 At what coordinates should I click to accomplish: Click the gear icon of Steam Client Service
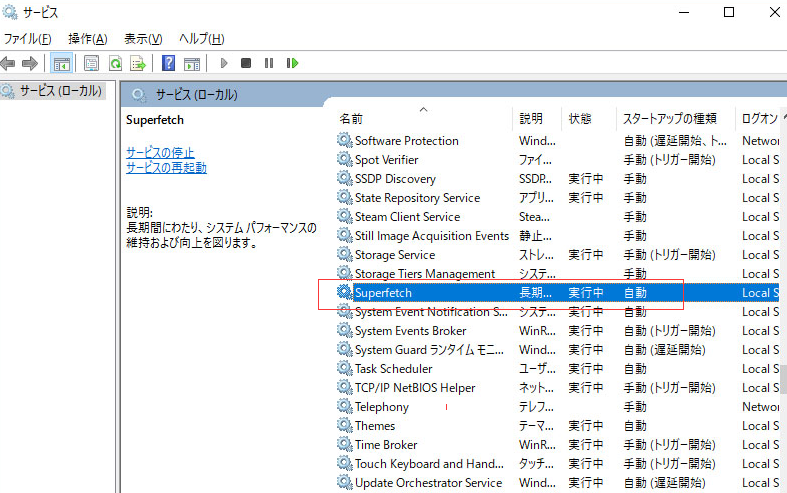click(x=345, y=216)
